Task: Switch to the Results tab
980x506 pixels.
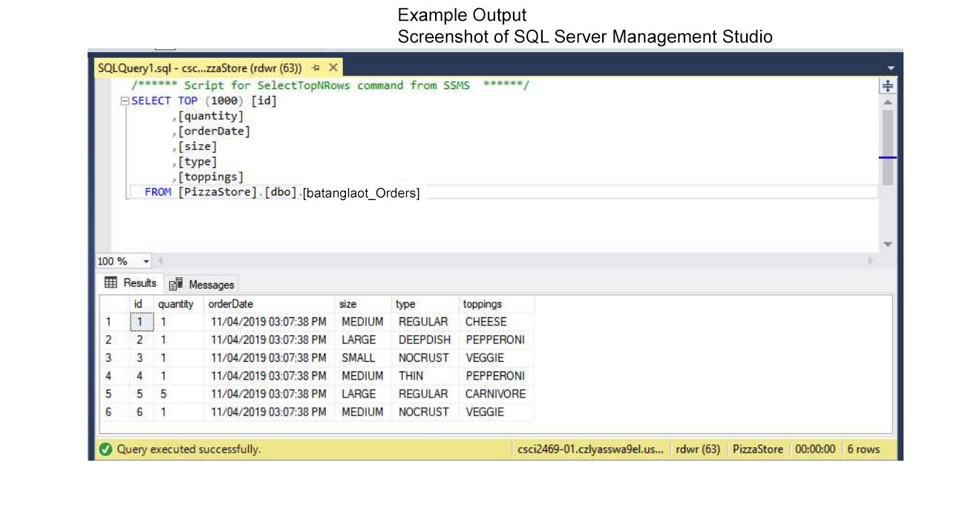Action: [x=131, y=283]
